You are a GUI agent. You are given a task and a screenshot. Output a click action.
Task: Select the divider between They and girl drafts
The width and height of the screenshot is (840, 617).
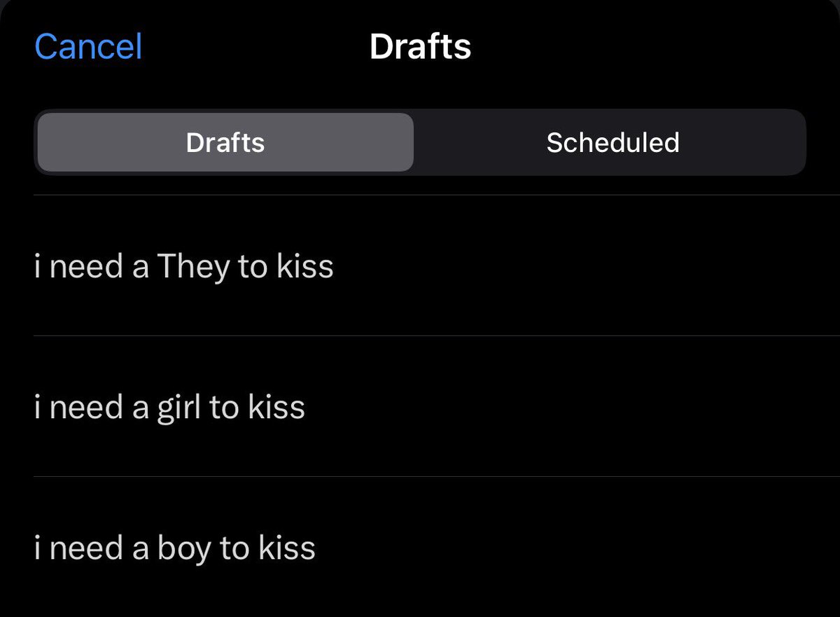point(437,335)
